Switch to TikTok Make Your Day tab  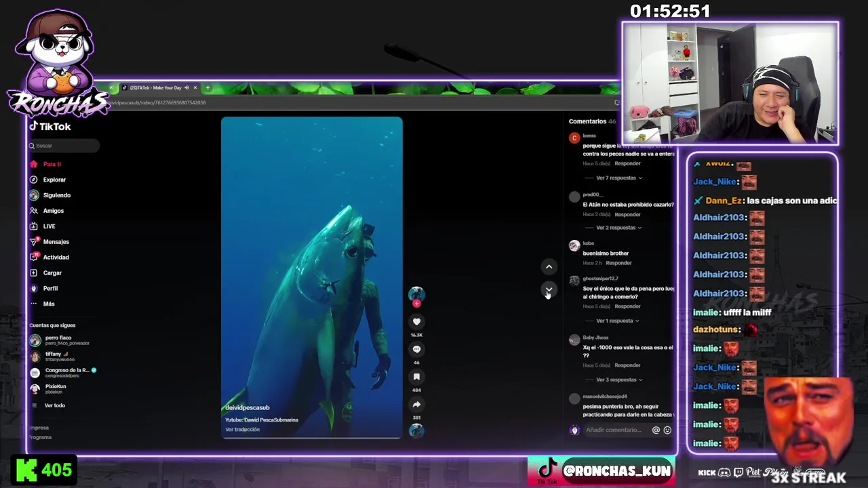pyautogui.click(x=156, y=87)
